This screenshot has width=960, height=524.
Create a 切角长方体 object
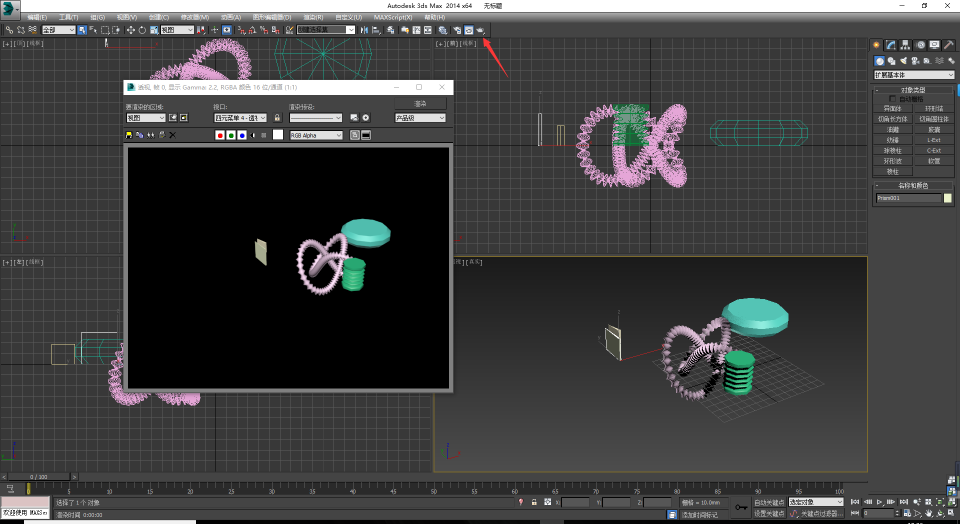[x=892, y=119]
